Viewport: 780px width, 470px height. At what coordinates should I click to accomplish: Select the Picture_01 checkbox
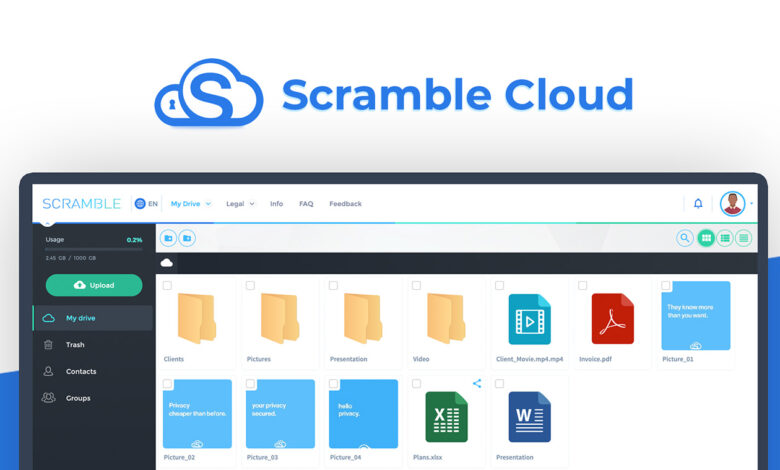[666, 285]
